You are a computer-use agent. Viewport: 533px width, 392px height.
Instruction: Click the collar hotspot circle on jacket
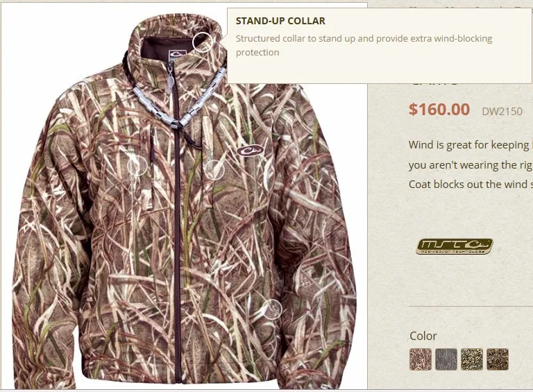(203, 42)
